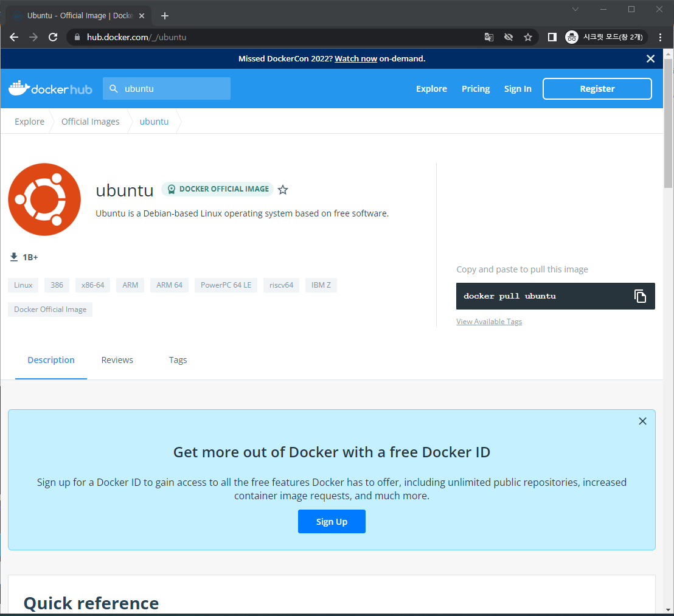Click the scrollbar down arrow
This screenshot has width=674, height=616.
667,609
